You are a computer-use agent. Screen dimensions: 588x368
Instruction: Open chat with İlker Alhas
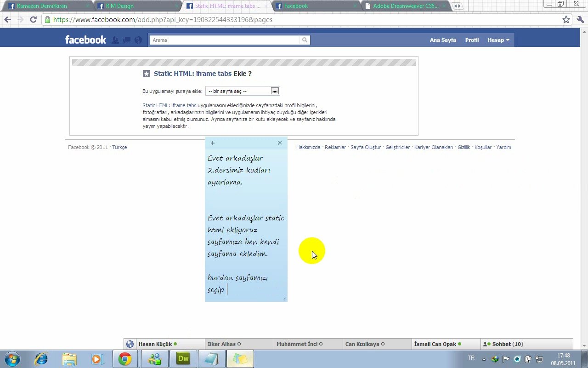[x=239, y=344]
